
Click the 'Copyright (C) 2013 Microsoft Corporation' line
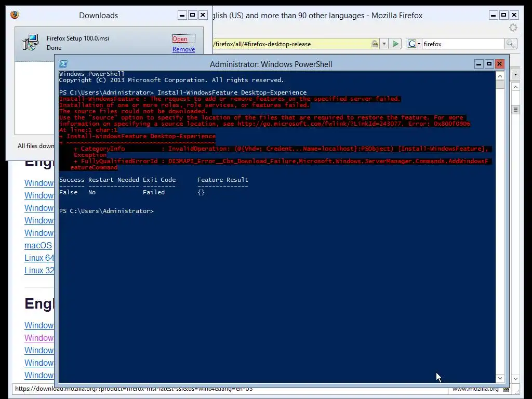pos(171,80)
